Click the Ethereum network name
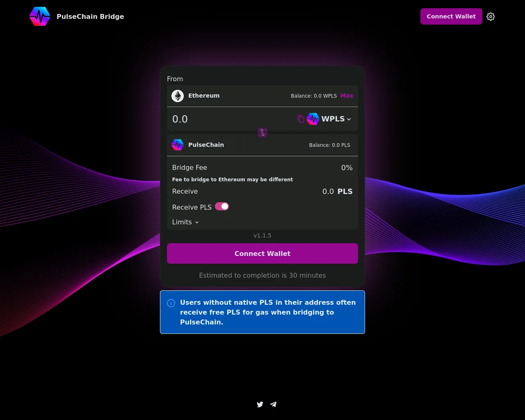The width and height of the screenshot is (525, 420). tap(204, 96)
